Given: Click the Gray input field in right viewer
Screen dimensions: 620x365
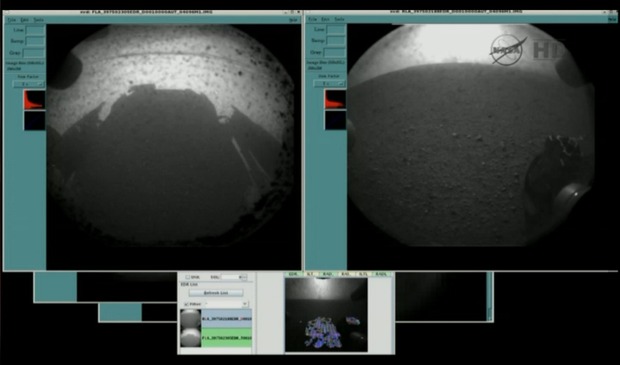Looking at the screenshot, I should [x=335, y=52].
